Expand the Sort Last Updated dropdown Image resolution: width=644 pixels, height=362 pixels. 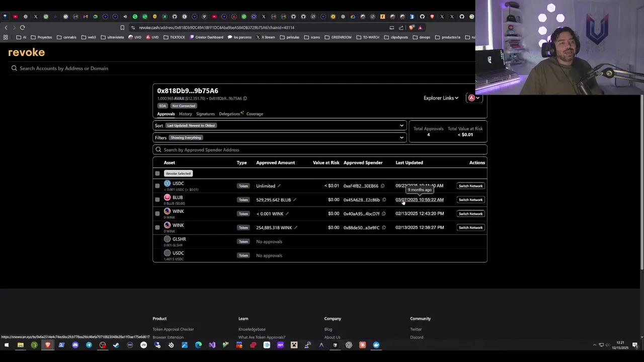pyautogui.click(x=279, y=126)
